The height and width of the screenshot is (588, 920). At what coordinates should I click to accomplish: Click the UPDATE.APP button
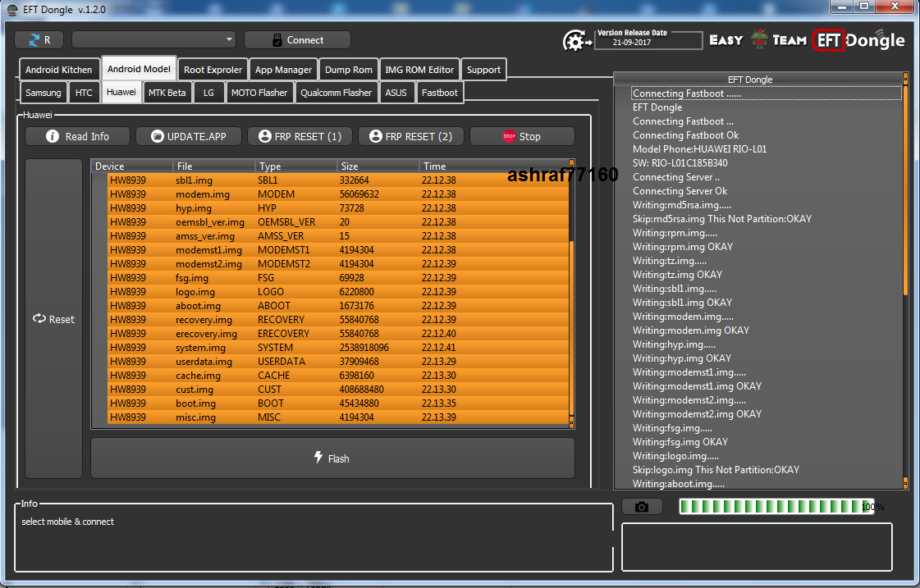coord(188,136)
